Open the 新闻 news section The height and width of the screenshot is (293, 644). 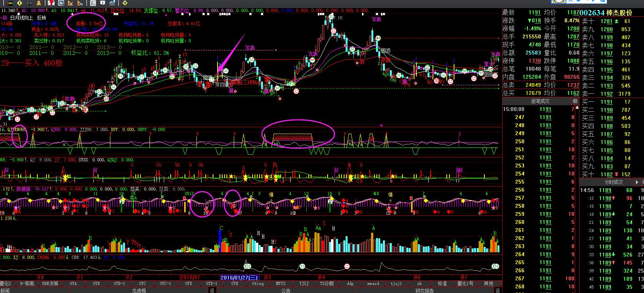(5, 290)
